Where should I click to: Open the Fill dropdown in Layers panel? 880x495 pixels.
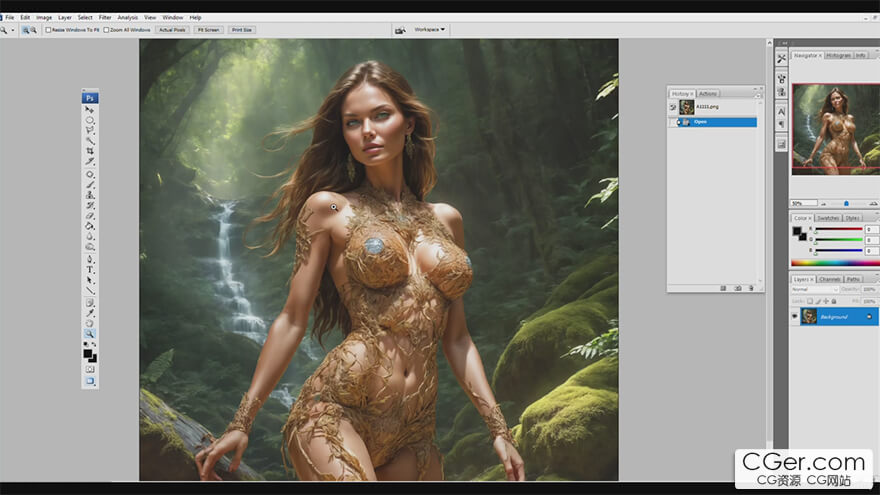[x=870, y=301]
